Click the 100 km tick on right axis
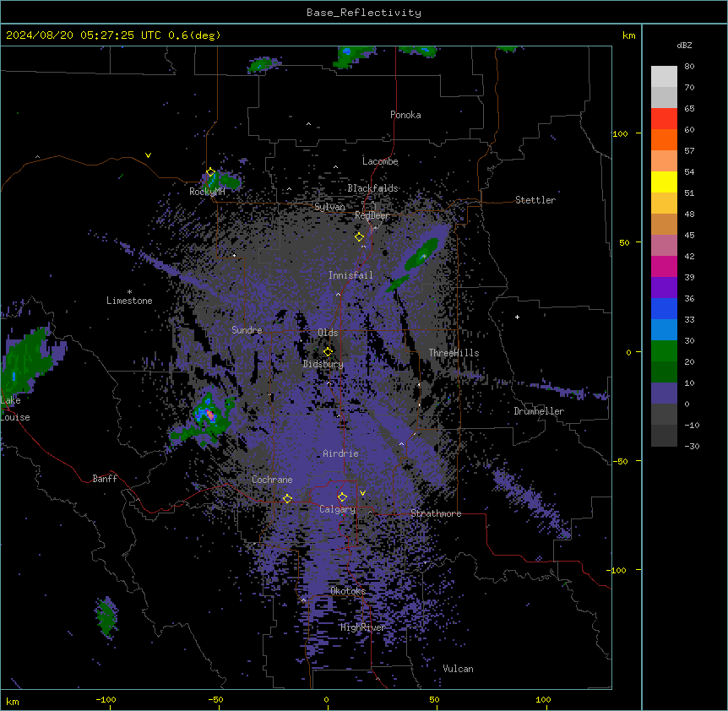The image size is (728, 711). (620, 133)
